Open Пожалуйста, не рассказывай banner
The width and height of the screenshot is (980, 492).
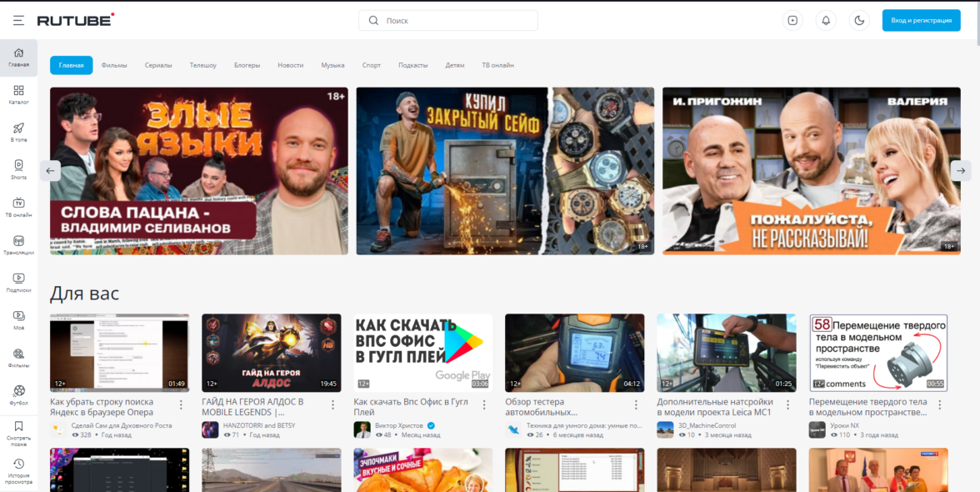(x=812, y=171)
